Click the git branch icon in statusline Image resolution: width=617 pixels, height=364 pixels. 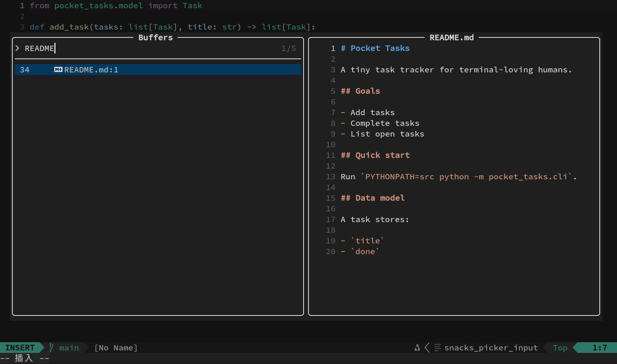(51, 348)
